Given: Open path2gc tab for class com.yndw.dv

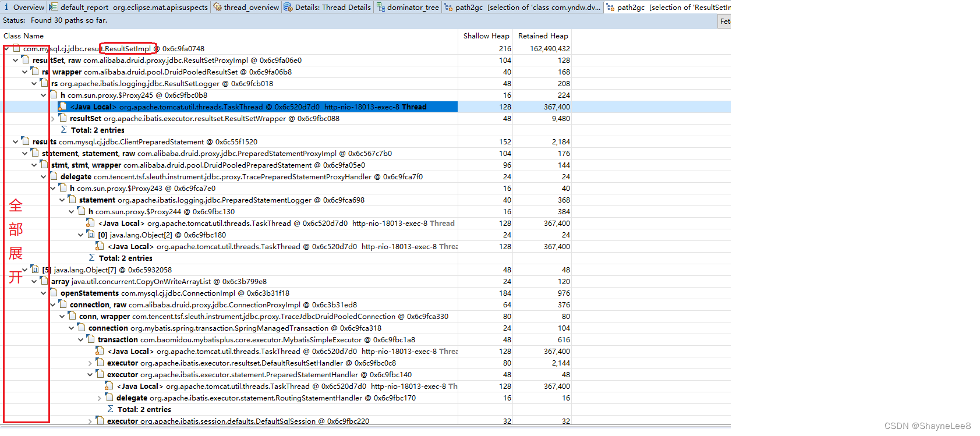Looking at the screenshot, I should (x=522, y=7).
